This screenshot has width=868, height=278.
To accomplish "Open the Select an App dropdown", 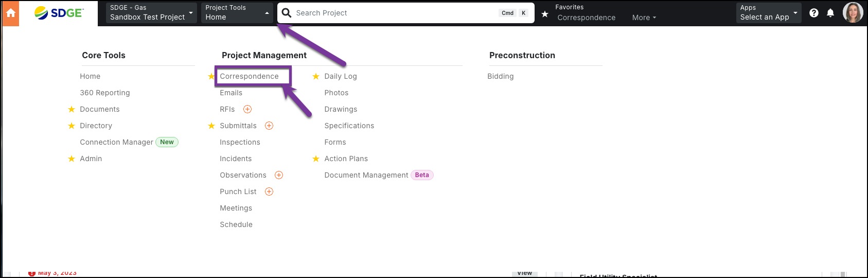I will [769, 13].
